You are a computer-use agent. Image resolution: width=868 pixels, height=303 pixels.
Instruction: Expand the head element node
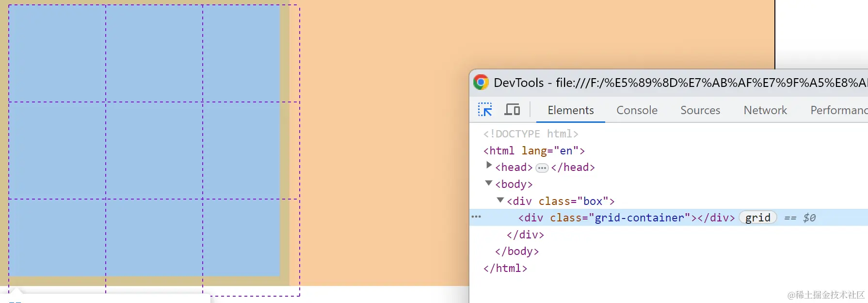click(489, 166)
